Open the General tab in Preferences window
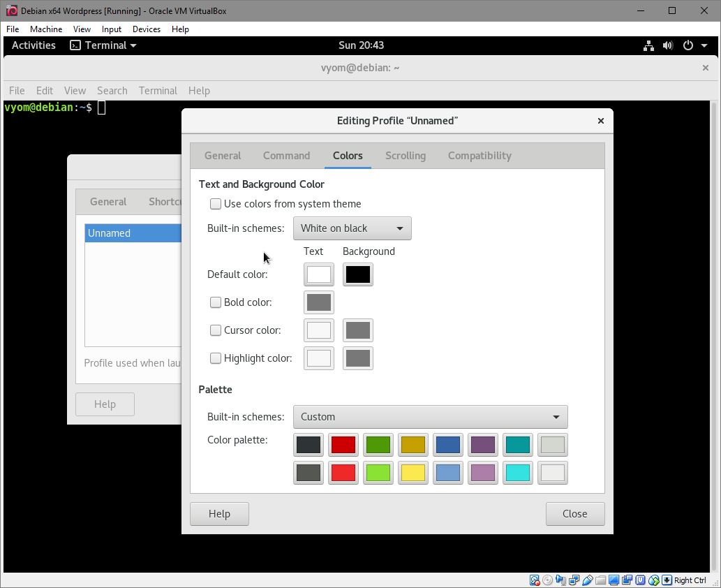This screenshot has width=721, height=588. click(108, 202)
